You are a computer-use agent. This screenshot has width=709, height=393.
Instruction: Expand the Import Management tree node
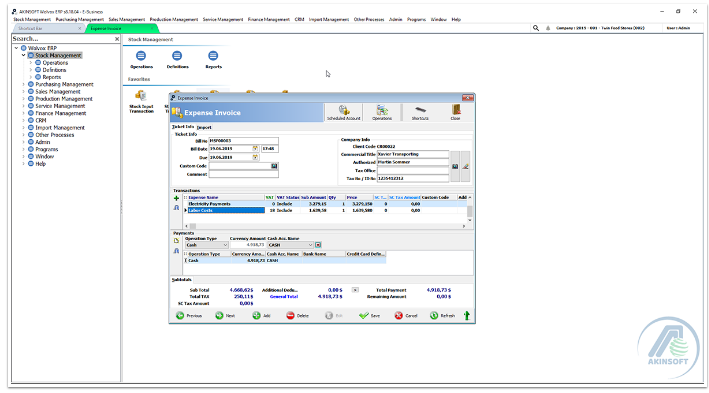click(24, 128)
